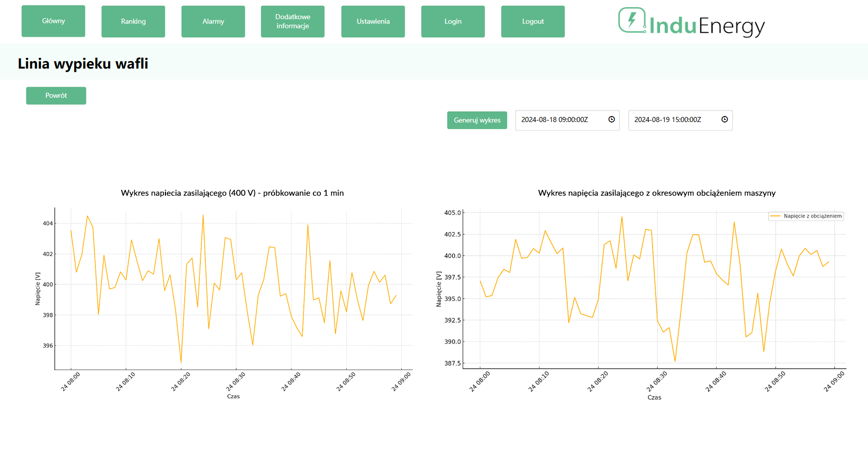Click the InduEnergy lightning bolt logo icon
The width and height of the screenshot is (868, 476).
pos(632,20)
